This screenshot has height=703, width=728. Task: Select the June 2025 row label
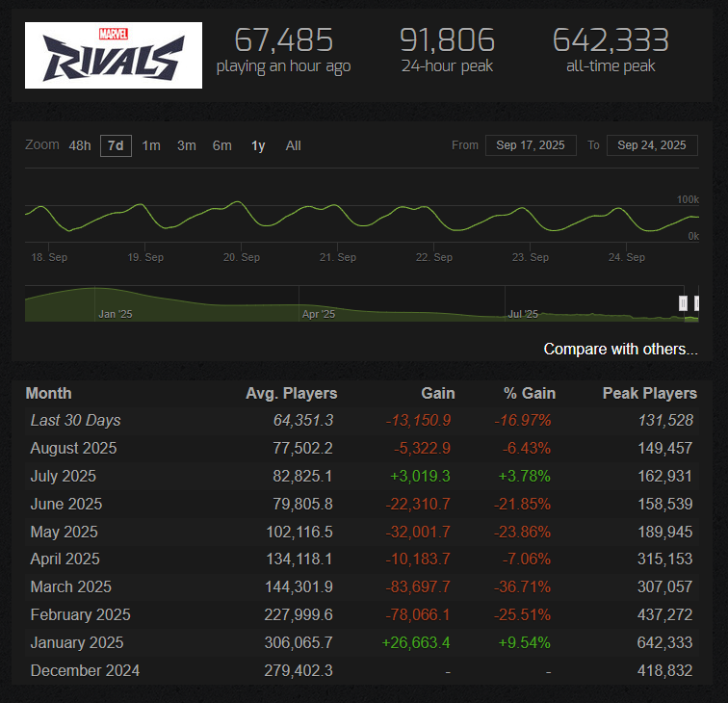pos(65,504)
